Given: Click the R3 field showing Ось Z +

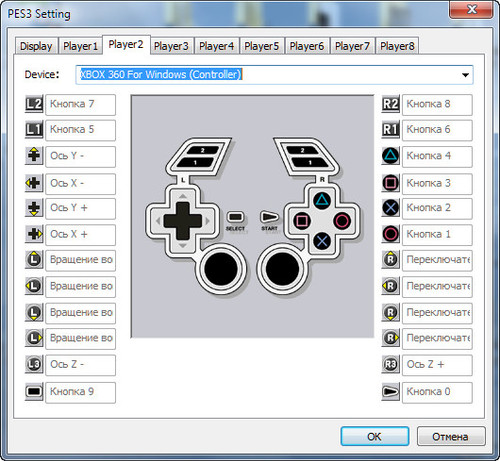Looking at the screenshot, I should click(437, 365).
